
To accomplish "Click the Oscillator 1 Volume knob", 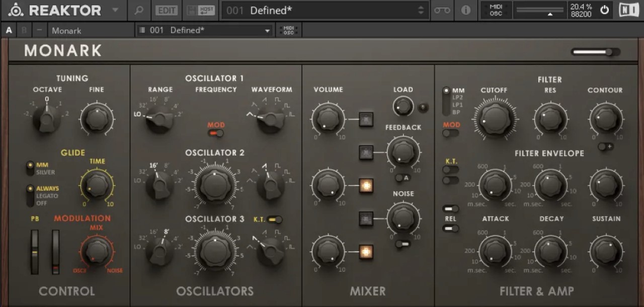I will (328, 119).
